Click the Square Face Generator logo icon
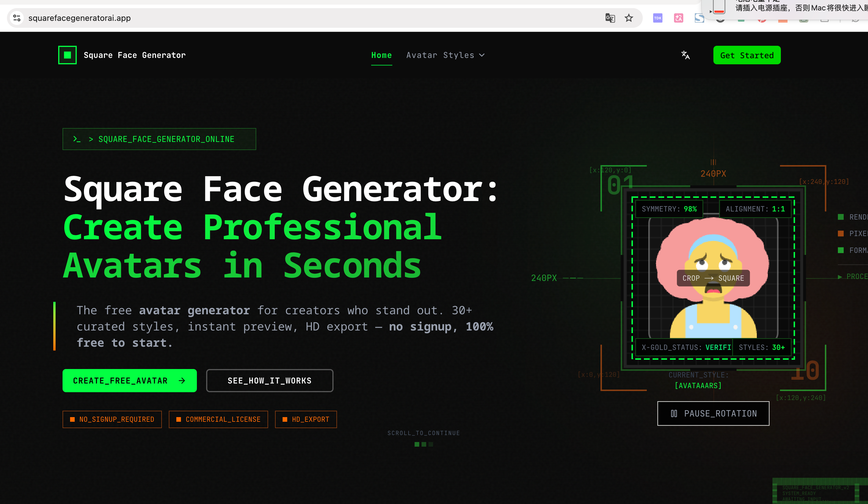The image size is (868, 504). (x=67, y=55)
